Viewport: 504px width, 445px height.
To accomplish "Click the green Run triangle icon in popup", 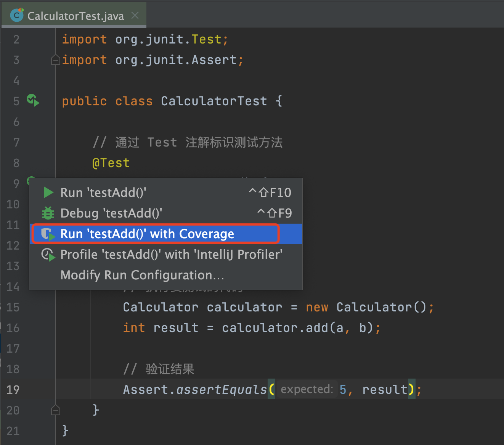I will click(48, 193).
